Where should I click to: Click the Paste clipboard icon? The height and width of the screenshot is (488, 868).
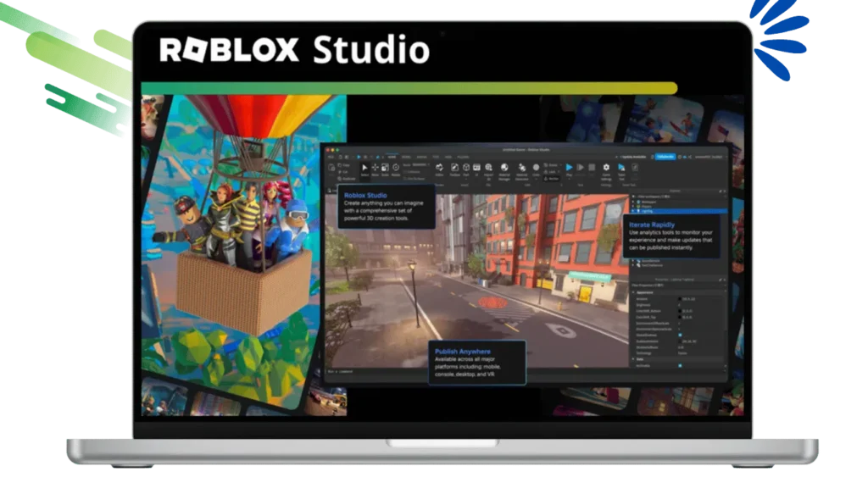[x=331, y=168]
